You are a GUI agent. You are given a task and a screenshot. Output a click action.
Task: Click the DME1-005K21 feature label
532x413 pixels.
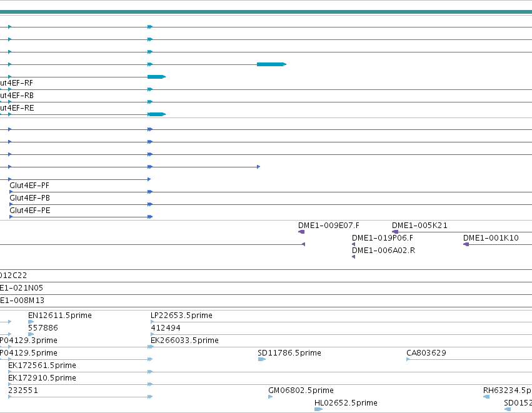coord(419,226)
